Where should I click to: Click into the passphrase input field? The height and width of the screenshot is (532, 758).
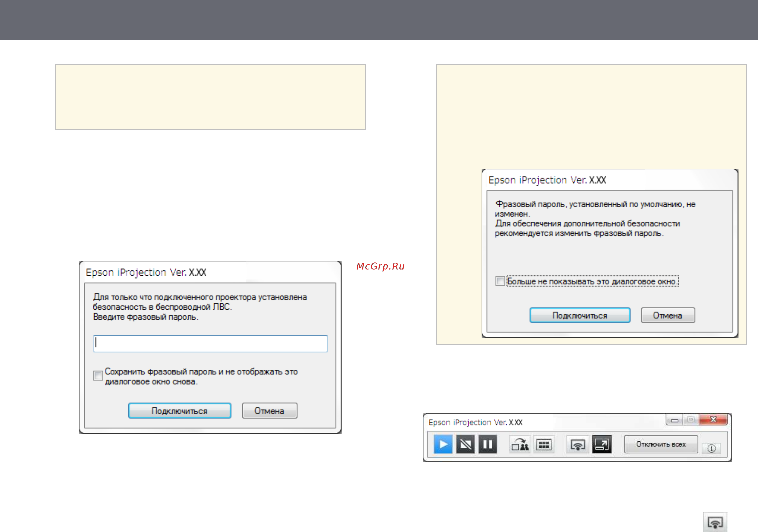coord(210,344)
